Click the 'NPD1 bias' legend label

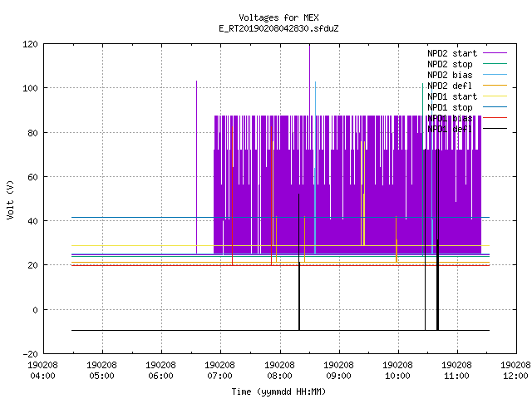click(x=450, y=118)
